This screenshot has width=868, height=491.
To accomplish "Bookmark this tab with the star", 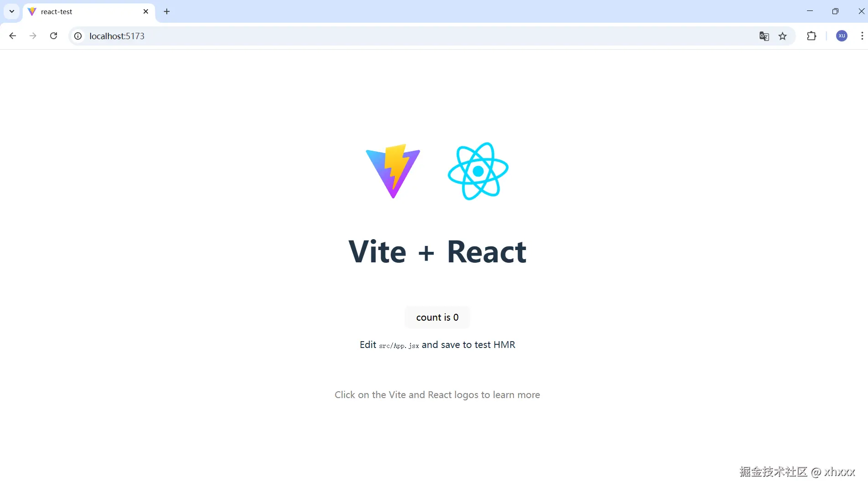I will click(x=783, y=36).
